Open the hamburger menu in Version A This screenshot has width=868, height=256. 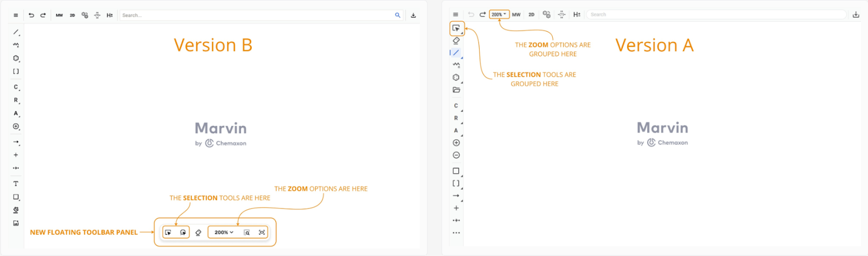click(456, 15)
